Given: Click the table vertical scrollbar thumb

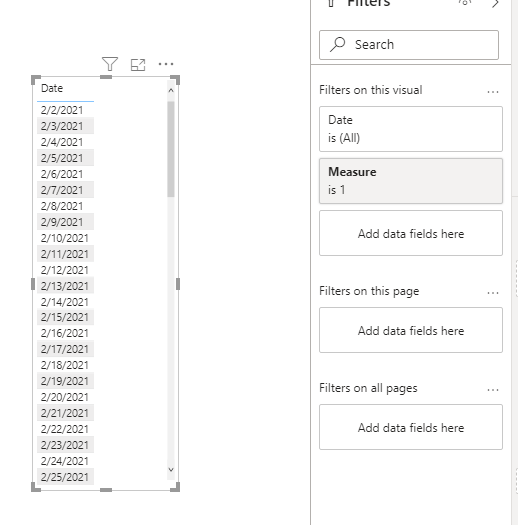Looking at the screenshot, I should click(x=171, y=149).
